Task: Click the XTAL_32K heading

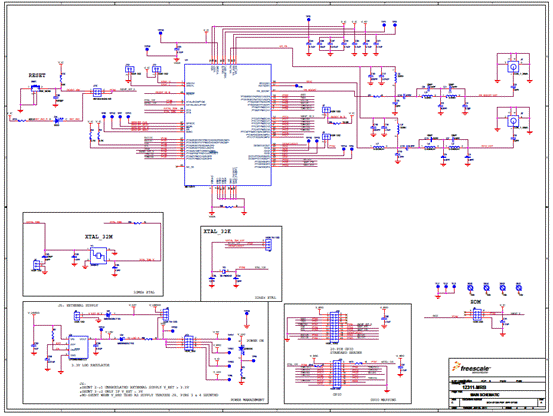Action: [217, 231]
